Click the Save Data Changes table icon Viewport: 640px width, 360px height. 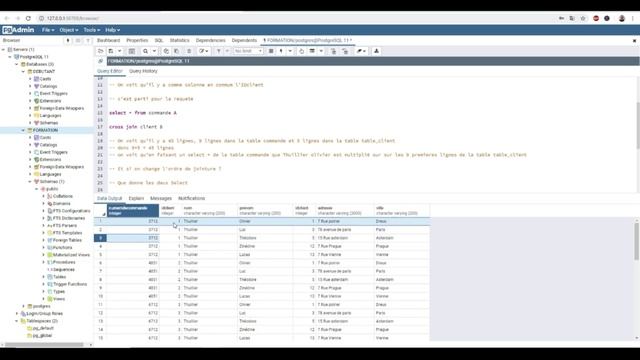click(131, 51)
